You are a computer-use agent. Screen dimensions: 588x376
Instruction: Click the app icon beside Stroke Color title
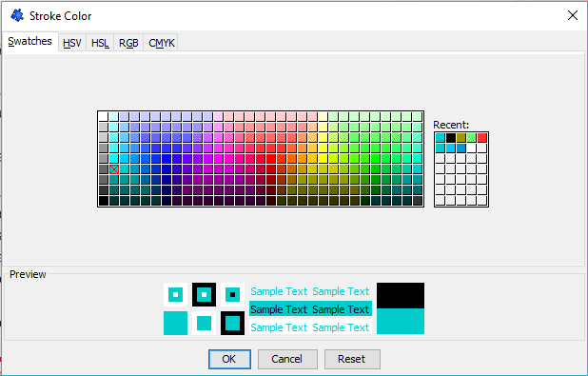point(17,16)
